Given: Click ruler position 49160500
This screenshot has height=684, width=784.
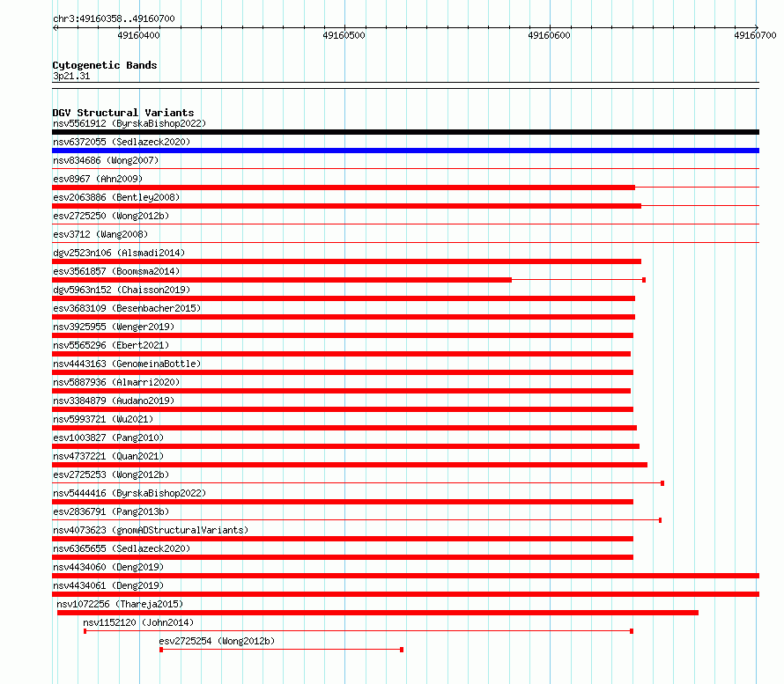Looking at the screenshot, I should click(344, 35).
